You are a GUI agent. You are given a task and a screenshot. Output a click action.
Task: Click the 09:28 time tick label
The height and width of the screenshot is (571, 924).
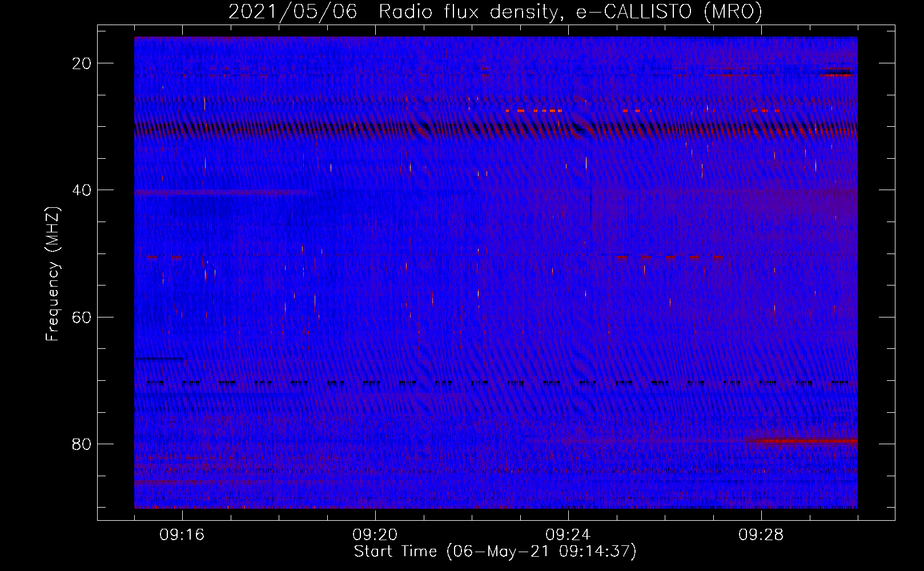[x=761, y=535]
